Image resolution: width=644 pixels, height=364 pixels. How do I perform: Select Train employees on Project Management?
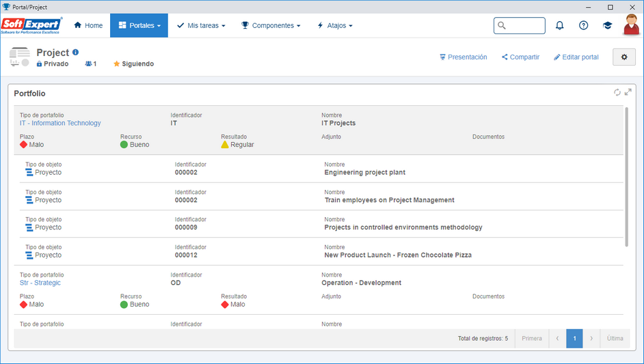pyautogui.click(x=390, y=200)
